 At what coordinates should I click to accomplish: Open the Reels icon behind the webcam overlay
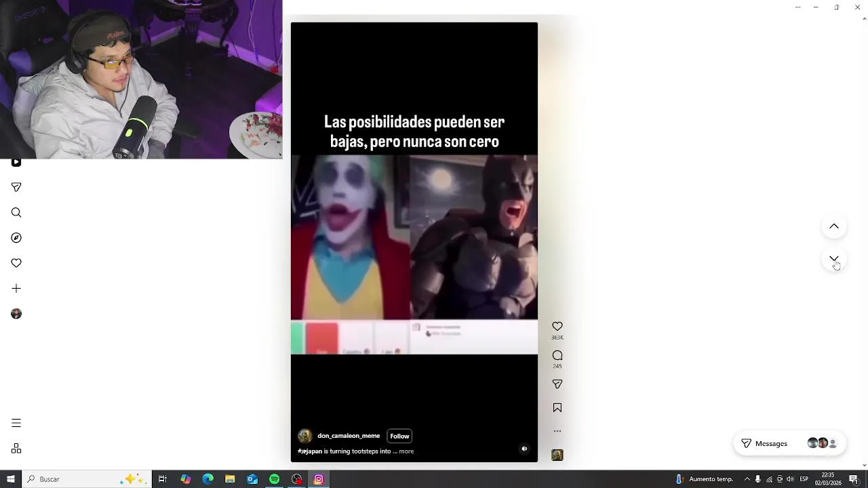(16, 163)
